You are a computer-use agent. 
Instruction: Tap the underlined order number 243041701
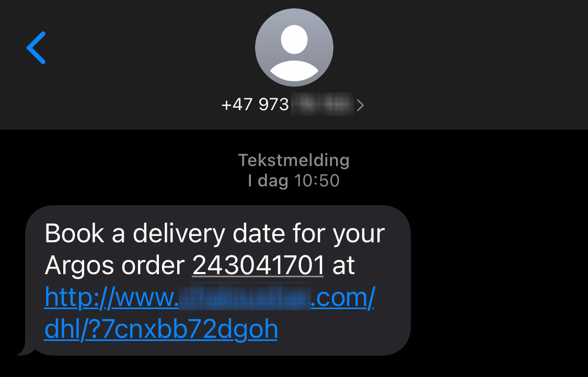(x=258, y=265)
